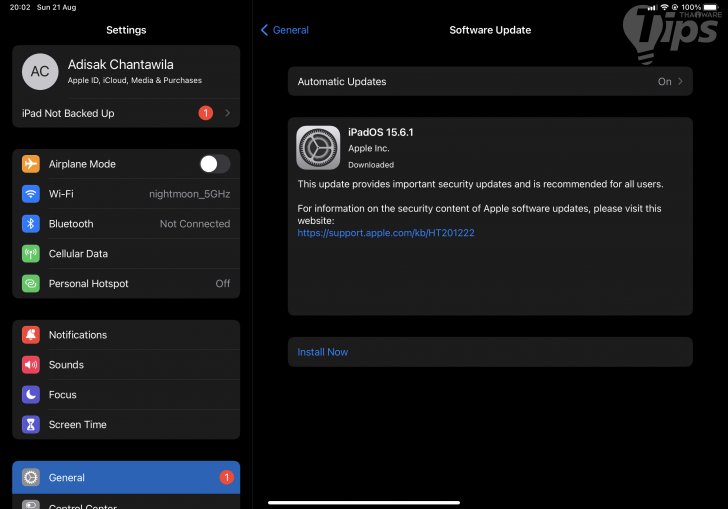
Task: Tap the Wi-Fi icon in sidebar
Action: [x=31, y=194]
